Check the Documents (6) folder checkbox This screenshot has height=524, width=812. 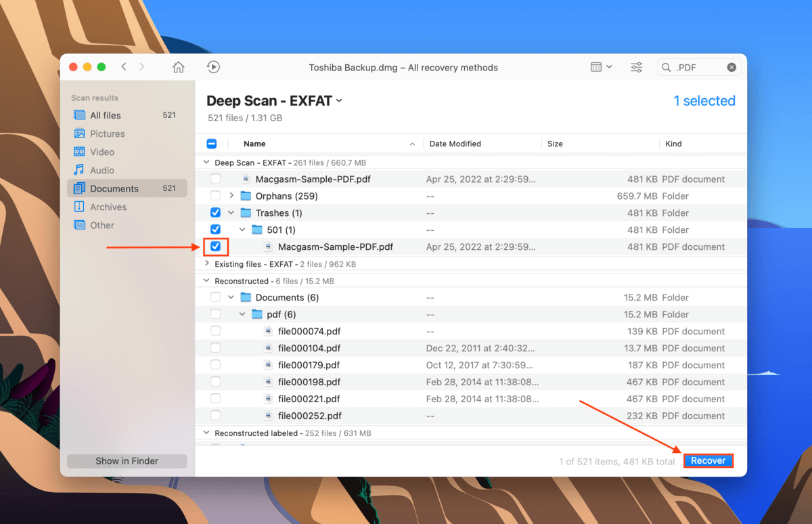[215, 297]
